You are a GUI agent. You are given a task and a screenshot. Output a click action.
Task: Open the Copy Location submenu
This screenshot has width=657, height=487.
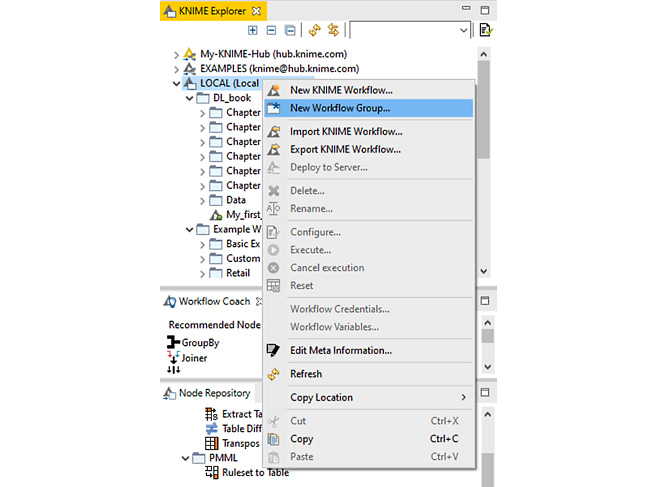(x=369, y=397)
